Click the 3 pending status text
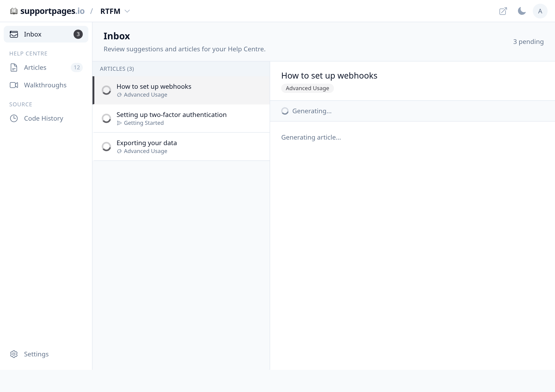Image resolution: width=555 pixels, height=392 pixels. click(528, 42)
